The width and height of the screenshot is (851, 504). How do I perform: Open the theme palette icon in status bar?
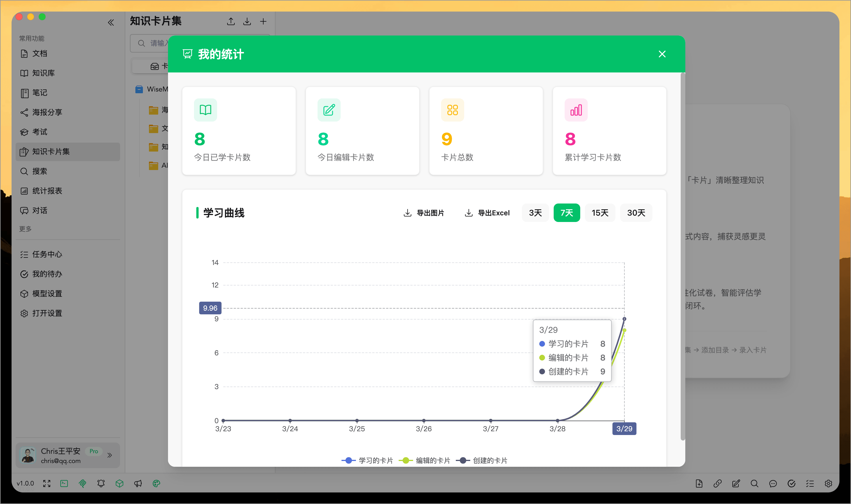156,483
